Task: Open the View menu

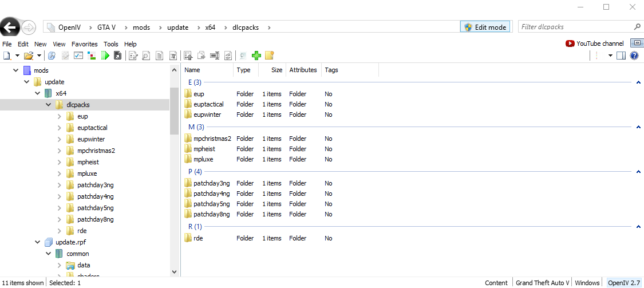Action: point(59,44)
